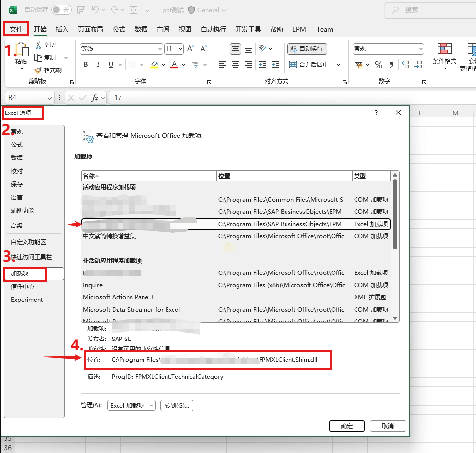The height and width of the screenshot is (453, 476).
Task: Open the 文件 menu tab
Action: pyautogui.click(x=16, y=29)
